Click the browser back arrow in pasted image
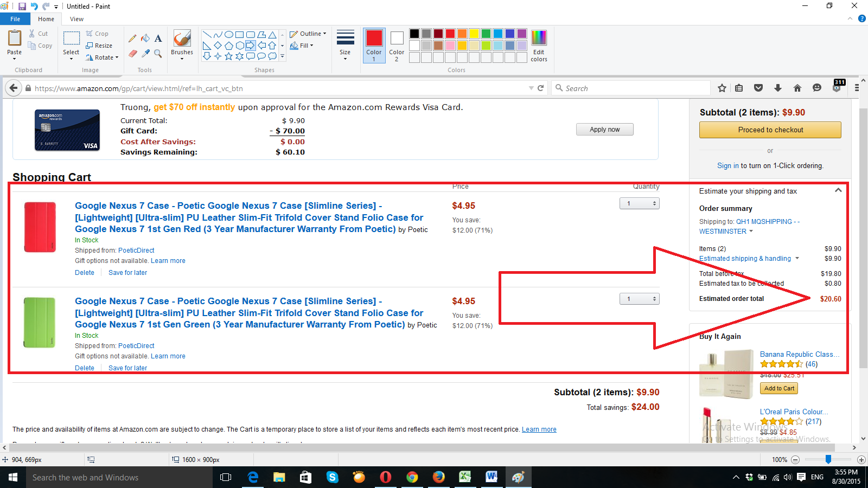 click(14, 88)
